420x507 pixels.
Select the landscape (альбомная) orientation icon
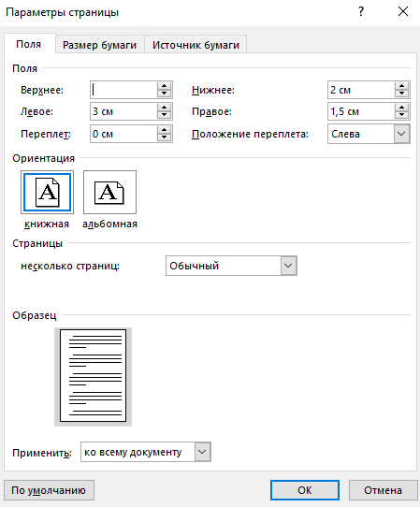point(109,193)
